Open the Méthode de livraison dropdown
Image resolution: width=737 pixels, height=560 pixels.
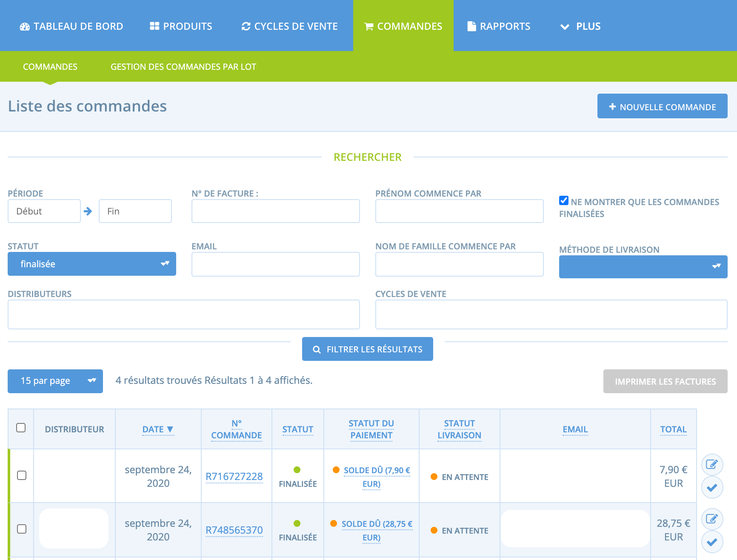click(643, 267)
